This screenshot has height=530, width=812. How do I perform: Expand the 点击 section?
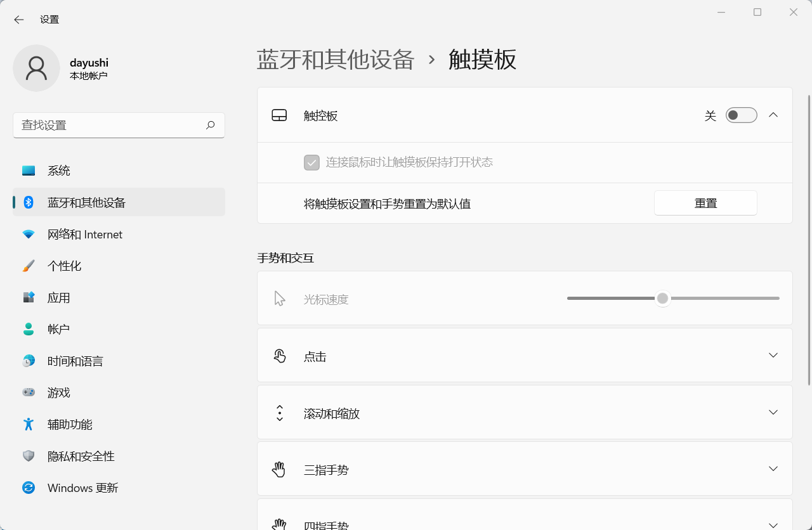pyautogui.click(x=773, y=356)
